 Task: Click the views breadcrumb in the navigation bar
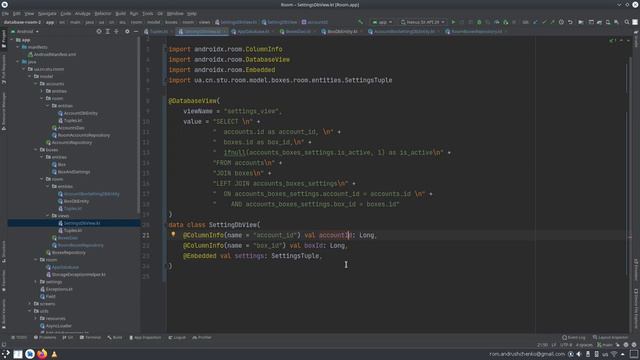pos(204,22)
